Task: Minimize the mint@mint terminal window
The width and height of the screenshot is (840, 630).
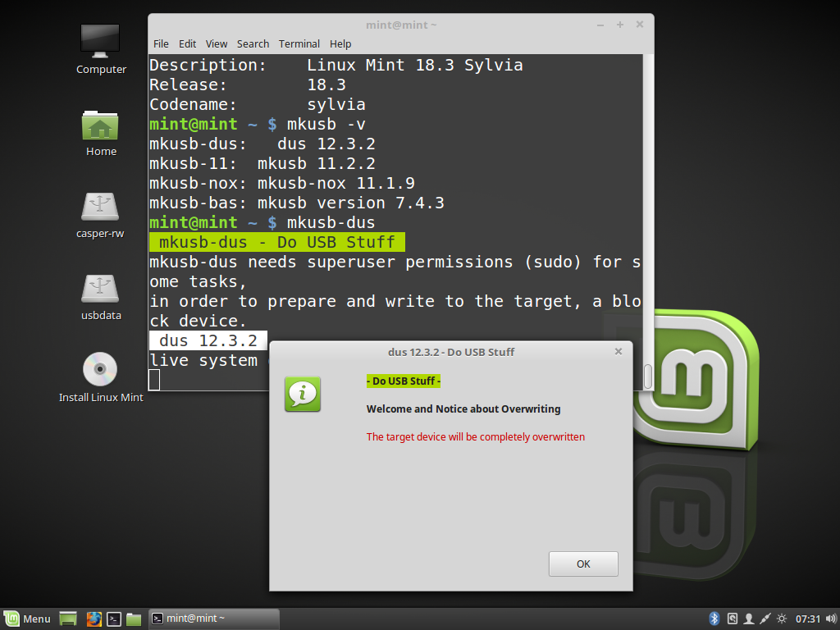Action: tap(600, 25)
